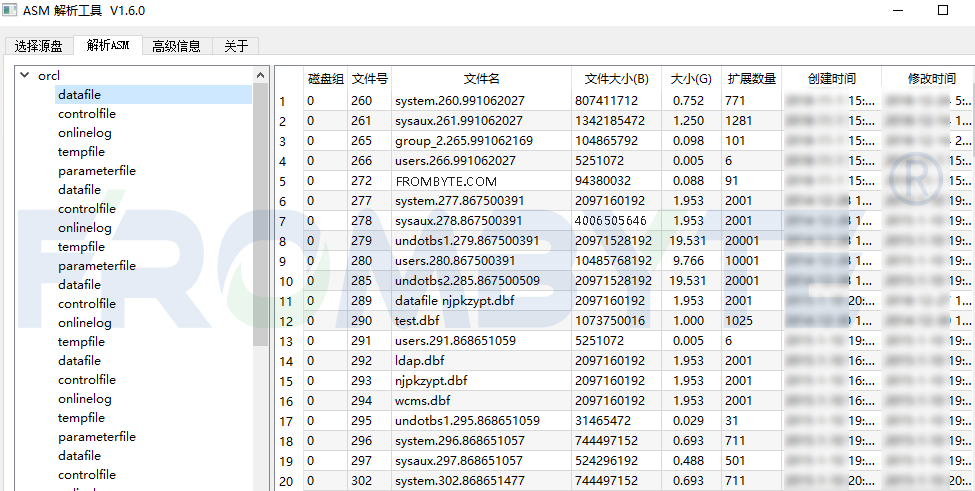Open the 关于 tab
The image size is (975, 491).
click(236, 45)
